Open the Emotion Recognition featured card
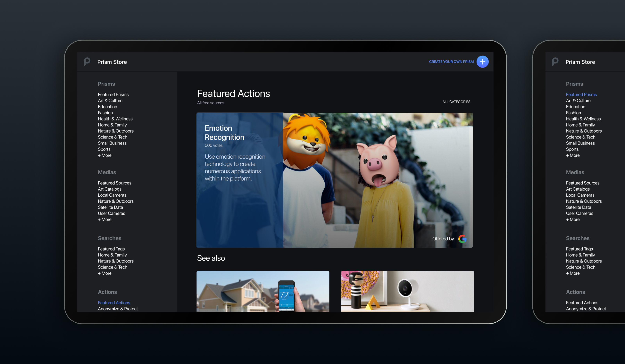The width and height of the screenshot is (625, 364). [x=335, y=180]
